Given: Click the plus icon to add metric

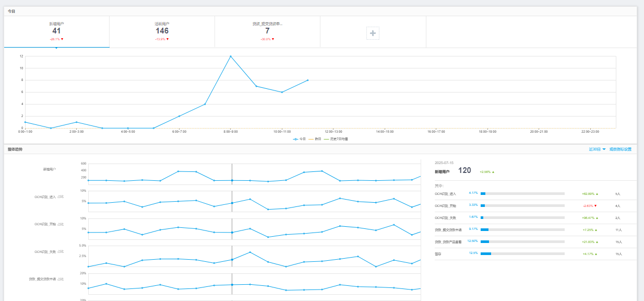Looking at the screenshot, I should pyautogui.click(x=373, y=33).
